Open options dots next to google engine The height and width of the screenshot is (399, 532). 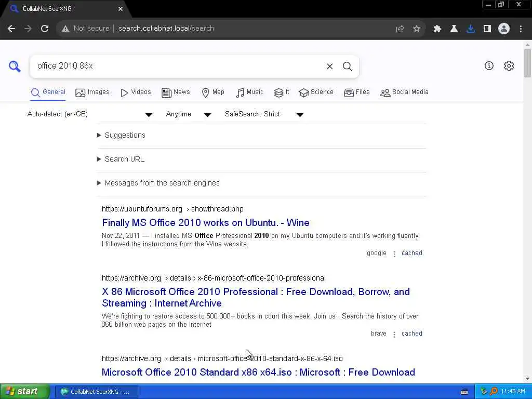(x=394, y=254)
